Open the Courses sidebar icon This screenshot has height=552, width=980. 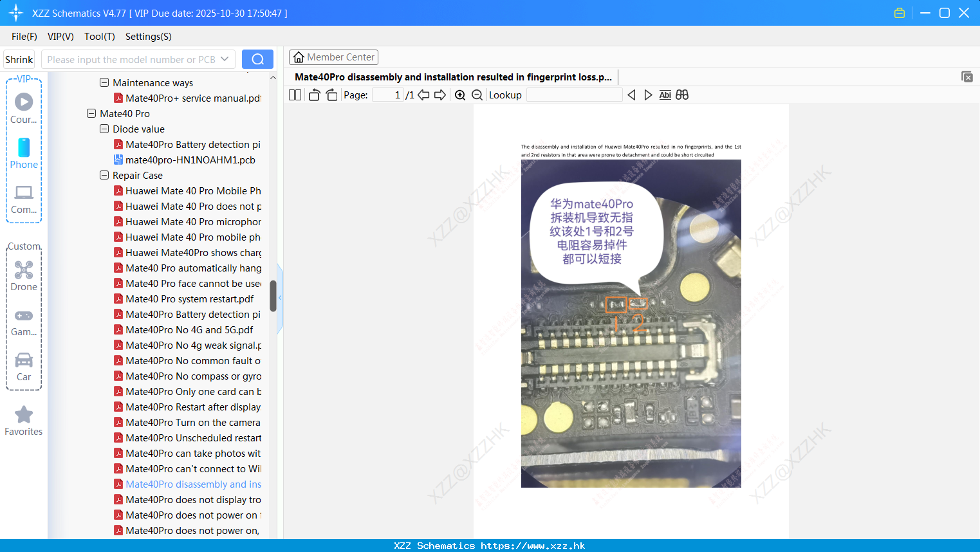click(x=24, y=108)
